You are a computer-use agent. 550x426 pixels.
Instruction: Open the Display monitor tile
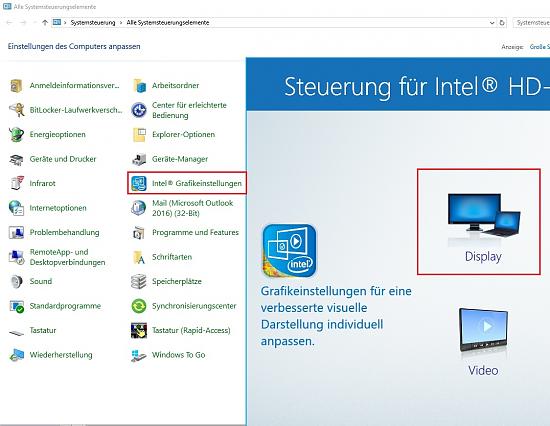coord(479,221)
